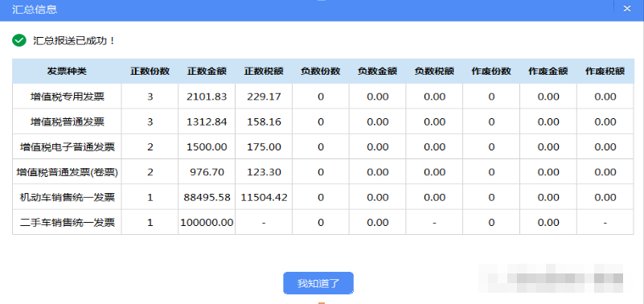This screenshot has width=644, height=304.
Task: Select the 汇总报送已成功 message text
Action: click(75, 41)
